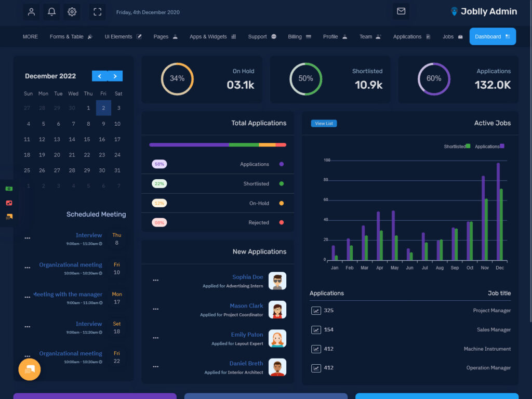
Task: Open the Team menu
Action: point(370,37)
